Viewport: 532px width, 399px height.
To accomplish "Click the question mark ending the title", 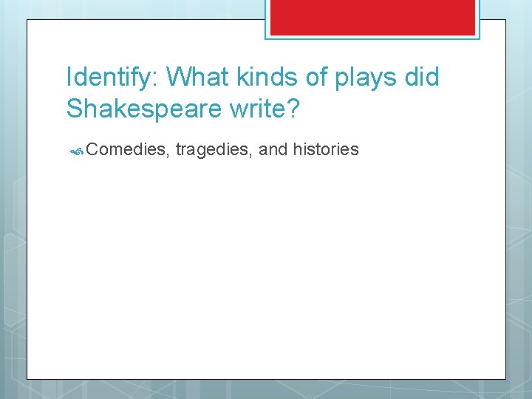I will (293, 108).
